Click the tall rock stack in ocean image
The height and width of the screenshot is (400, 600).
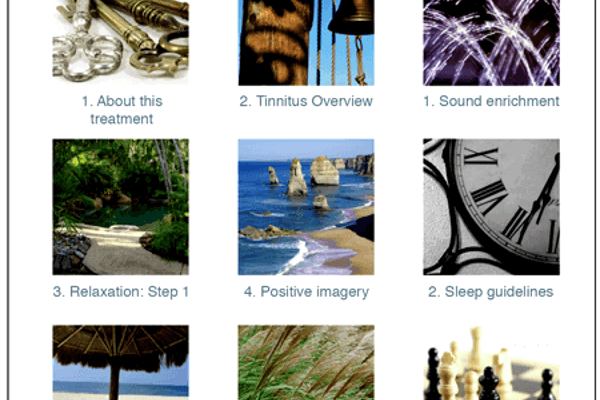click(x=297, y=177)
